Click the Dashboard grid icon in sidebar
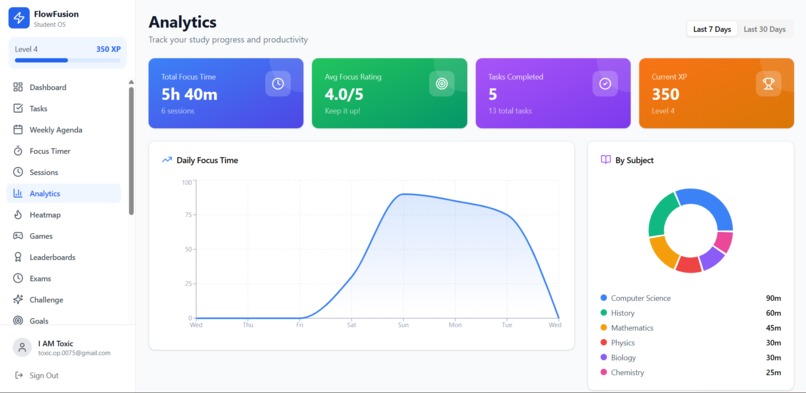The width and height of the screenshot is (806, 393). pyautogui.click(x=18, y=87)
